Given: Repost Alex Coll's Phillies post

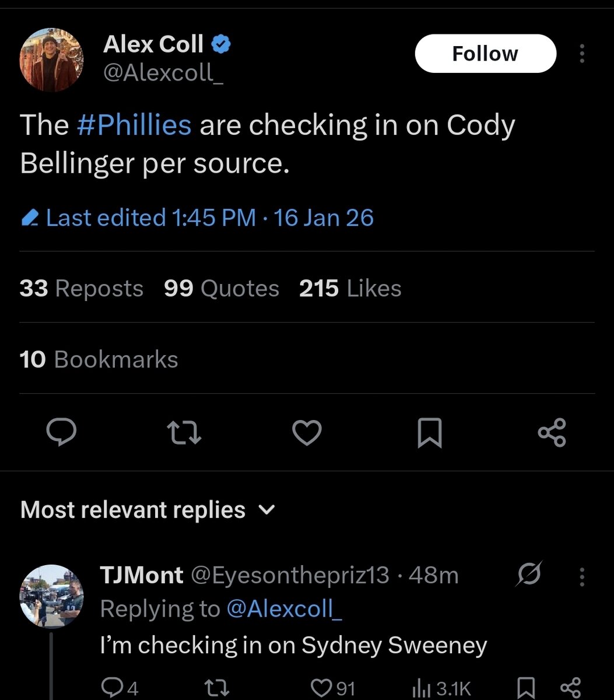Looking at the screenshot, I should [184, 433].
